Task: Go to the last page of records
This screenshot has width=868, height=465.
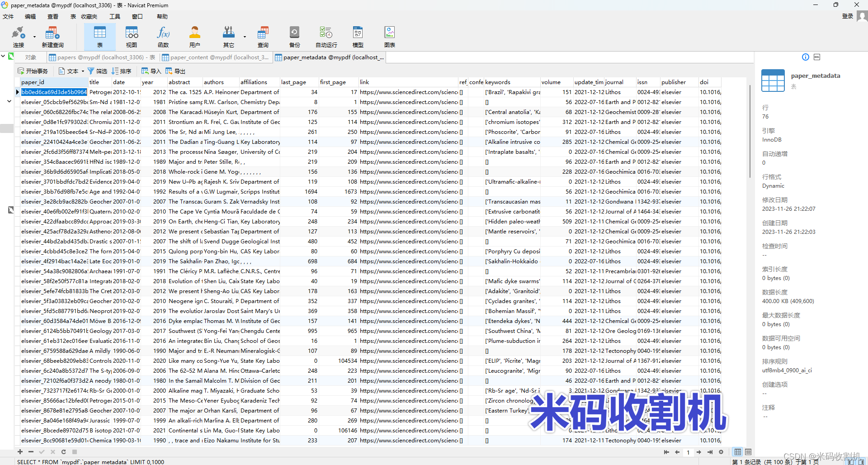Action: click(x=710, y=452)
